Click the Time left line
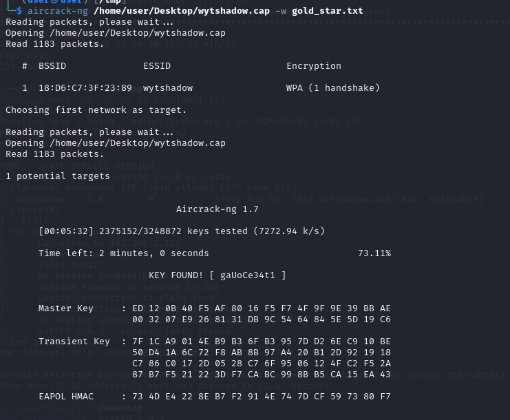Image resolution: width=510 pixels, height=420 pixels. point(124,253)
